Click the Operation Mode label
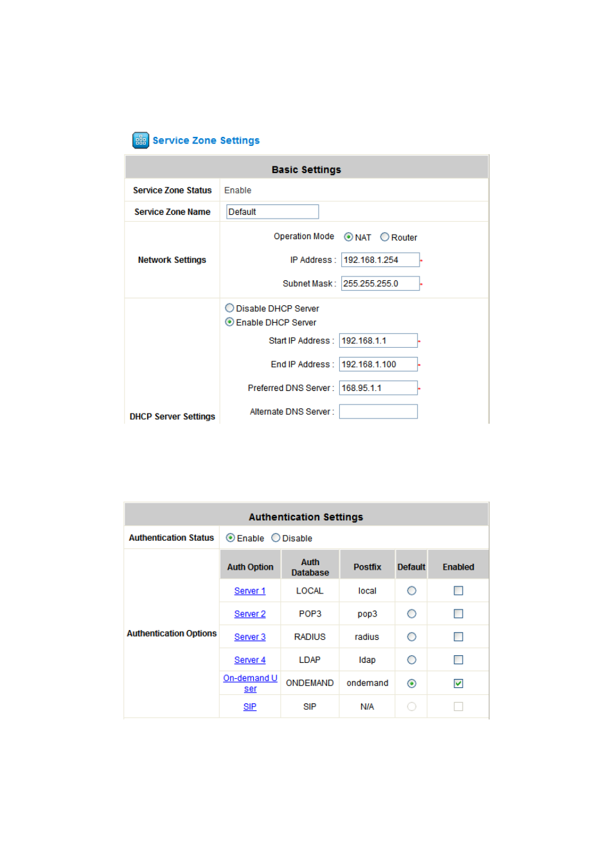The height and width of the screenshot is (868, 613). pos(304,237)
